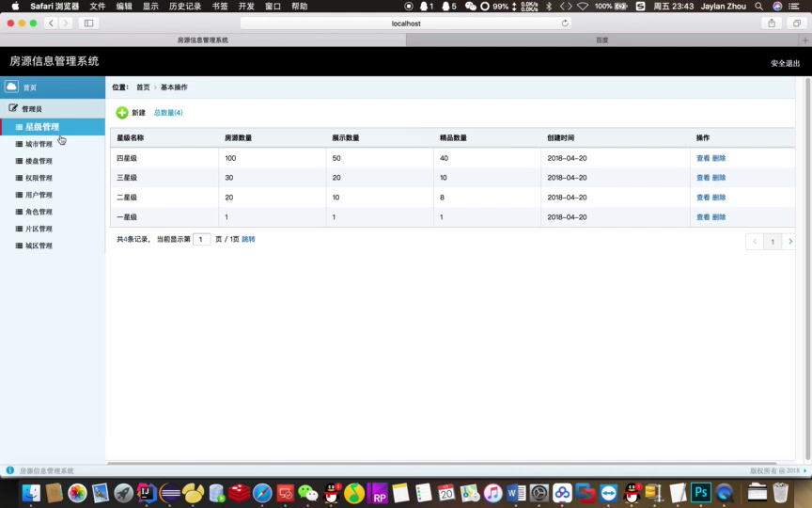Open the 书签 menu

click(220, 7)
